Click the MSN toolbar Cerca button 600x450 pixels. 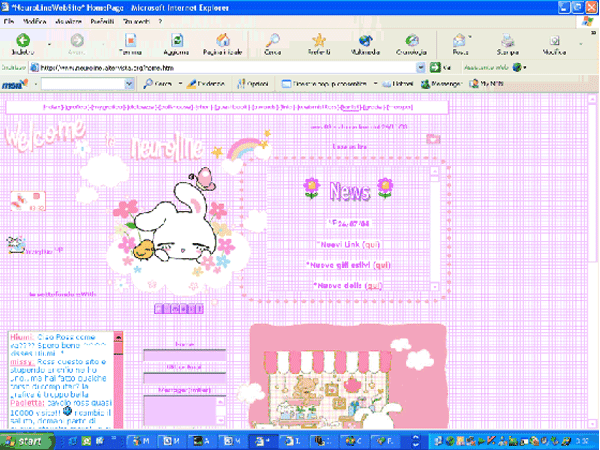point(157,84)
